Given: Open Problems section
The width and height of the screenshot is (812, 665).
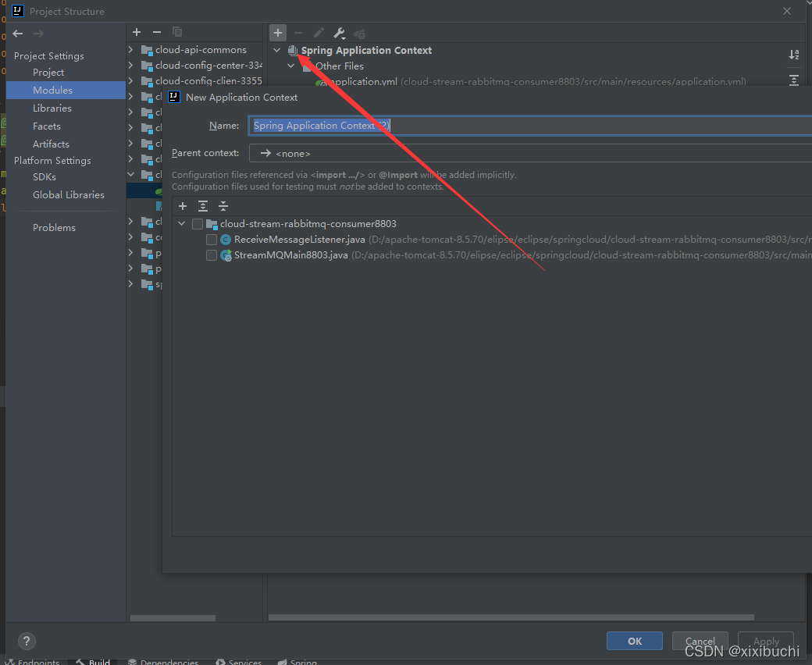Looking at the screenshot, I should [x=54, y=228].
